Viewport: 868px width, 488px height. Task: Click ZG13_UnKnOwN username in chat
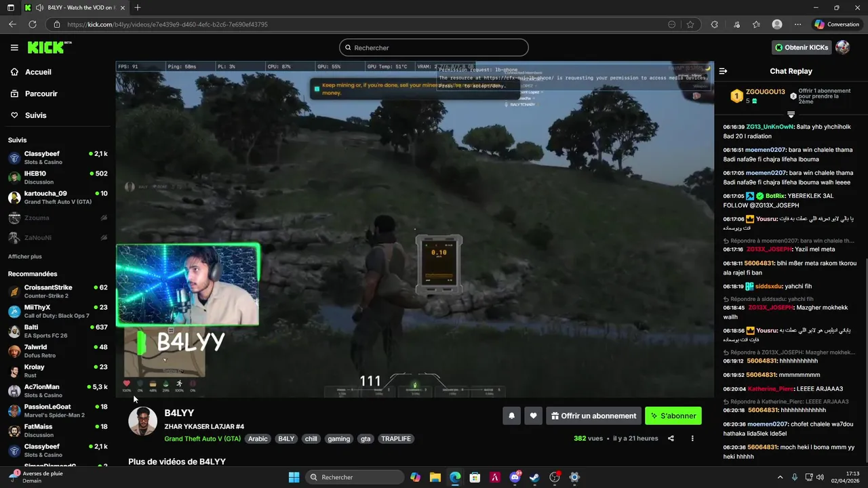[x=770, y=127]
